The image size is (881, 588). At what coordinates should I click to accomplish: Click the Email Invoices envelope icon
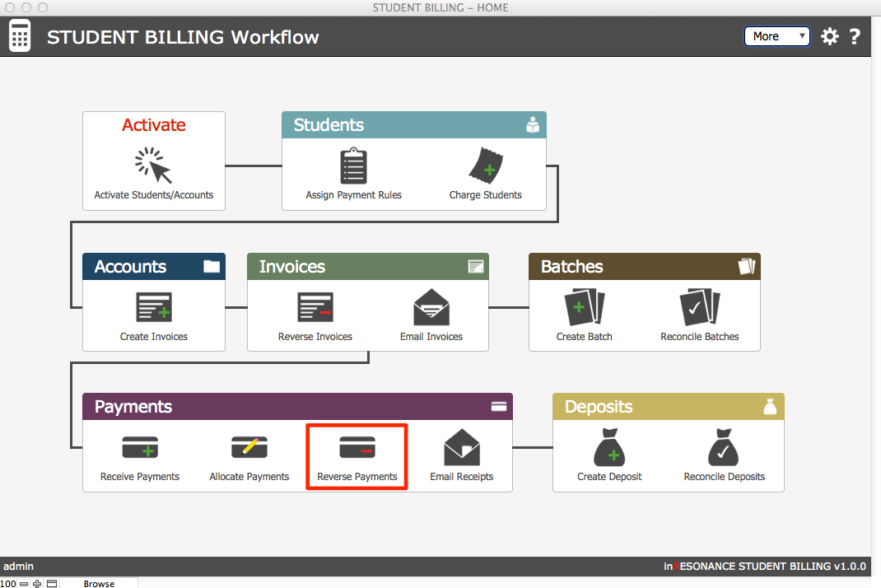click(x=431, y=308)
